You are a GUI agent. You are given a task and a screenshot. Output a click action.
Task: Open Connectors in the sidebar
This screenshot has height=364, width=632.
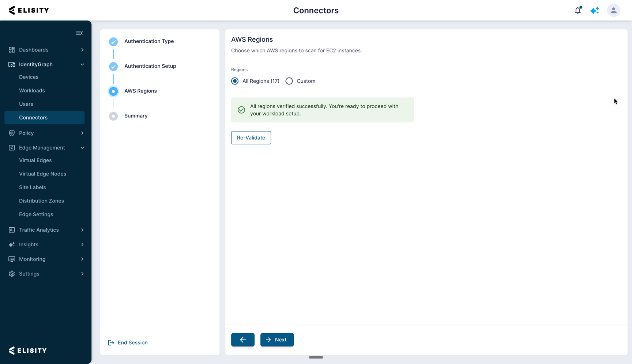tap(44, 118)
